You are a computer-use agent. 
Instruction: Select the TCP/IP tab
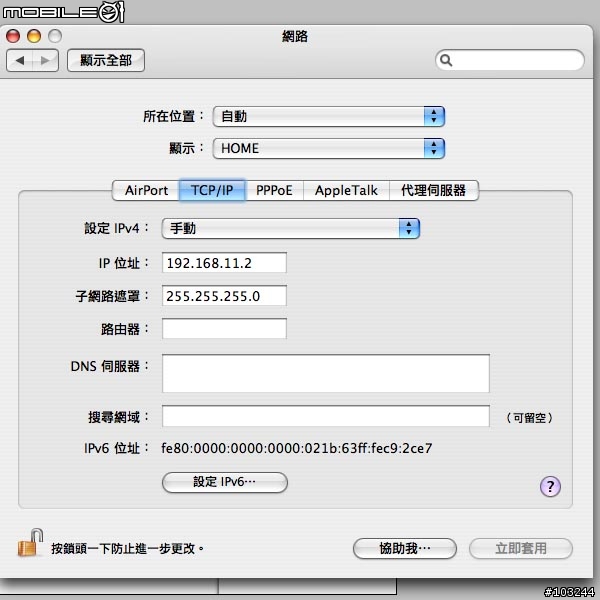(212, 191)
